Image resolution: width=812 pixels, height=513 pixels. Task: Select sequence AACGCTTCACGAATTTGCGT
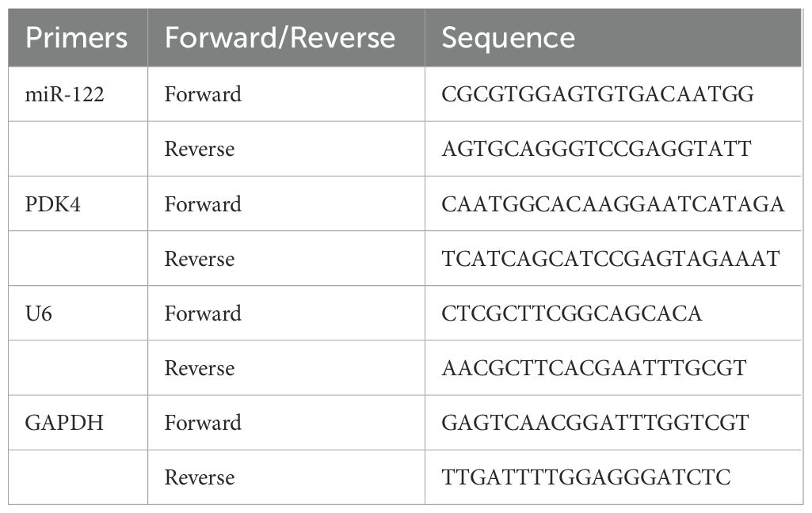pyautogui.click(x=595, y=368)
